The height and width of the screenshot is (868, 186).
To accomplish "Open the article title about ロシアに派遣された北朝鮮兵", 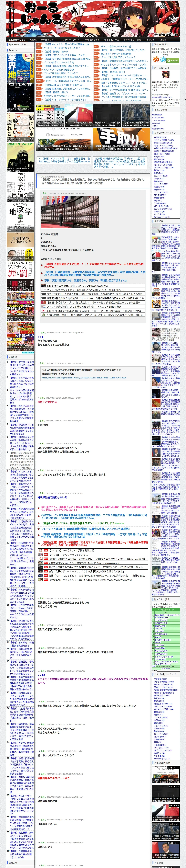I will 93,181.
